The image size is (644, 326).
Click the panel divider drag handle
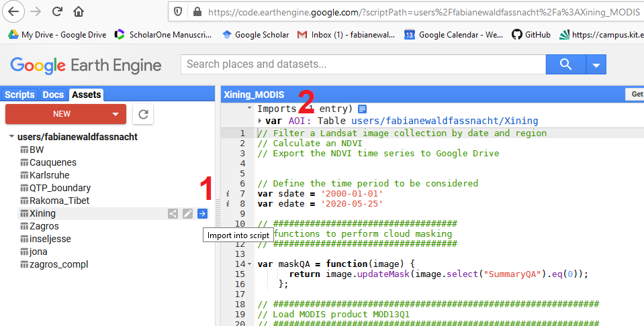[218, 213]
